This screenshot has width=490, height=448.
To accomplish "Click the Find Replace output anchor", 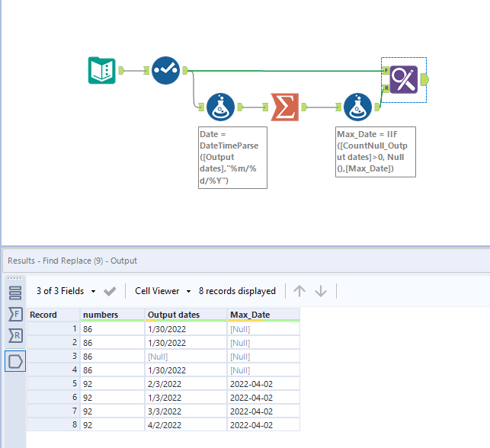I will click(424, 79).
